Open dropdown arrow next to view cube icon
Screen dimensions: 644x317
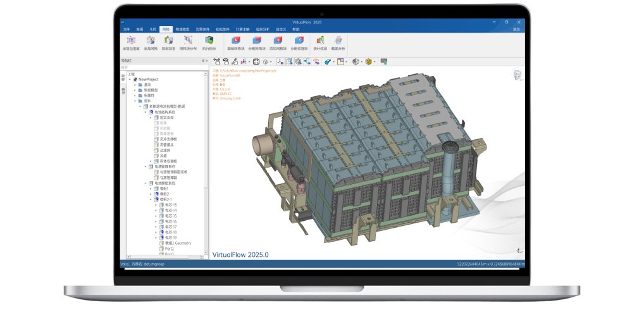[x=271, y=62]
